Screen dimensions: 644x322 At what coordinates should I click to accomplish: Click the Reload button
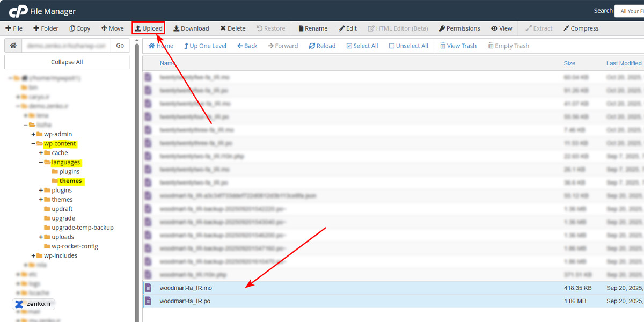point(322,46)
